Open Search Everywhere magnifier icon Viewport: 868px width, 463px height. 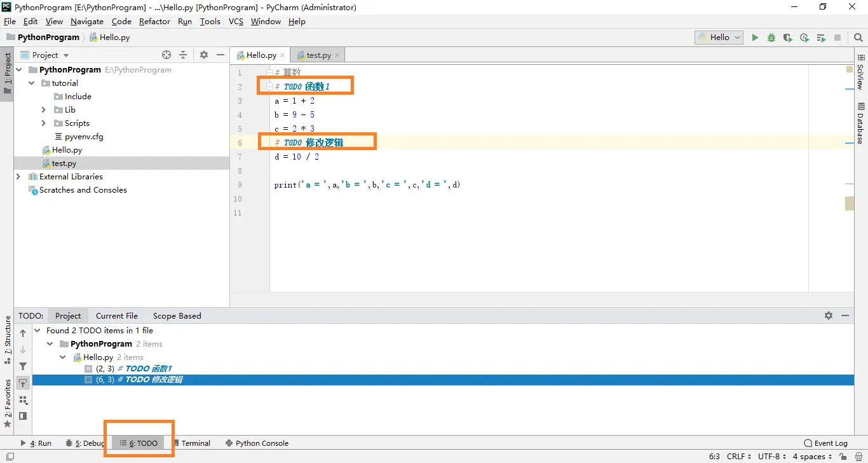[858, 38]
